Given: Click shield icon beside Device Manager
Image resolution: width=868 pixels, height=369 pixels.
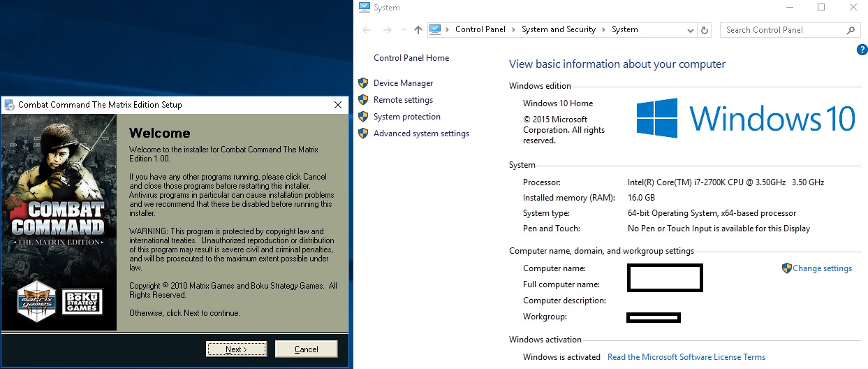Looking at the screenshot, I should pyautogui.click(x=363, y=83).
